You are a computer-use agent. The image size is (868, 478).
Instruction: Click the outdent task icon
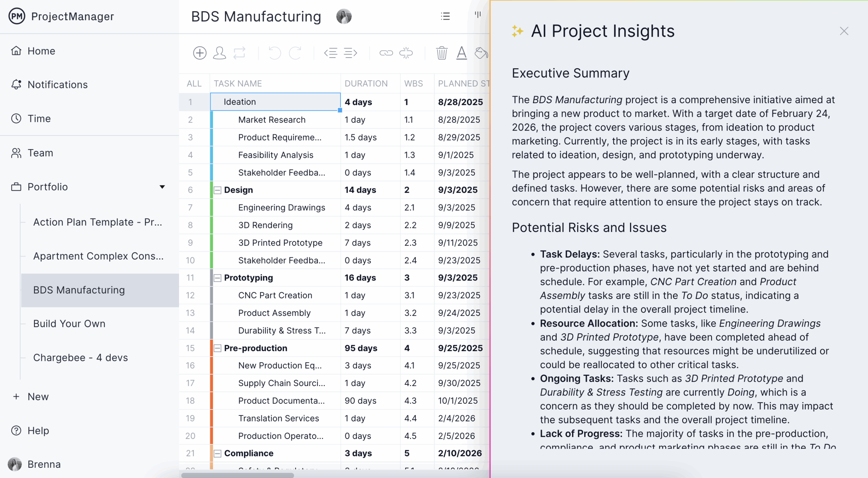331,53
